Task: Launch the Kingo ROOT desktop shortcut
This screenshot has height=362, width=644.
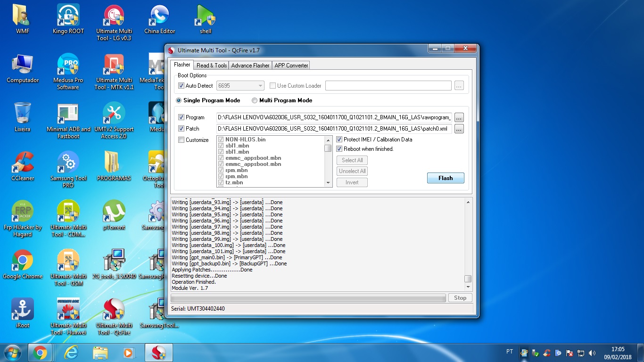Action: pos(68,19)
